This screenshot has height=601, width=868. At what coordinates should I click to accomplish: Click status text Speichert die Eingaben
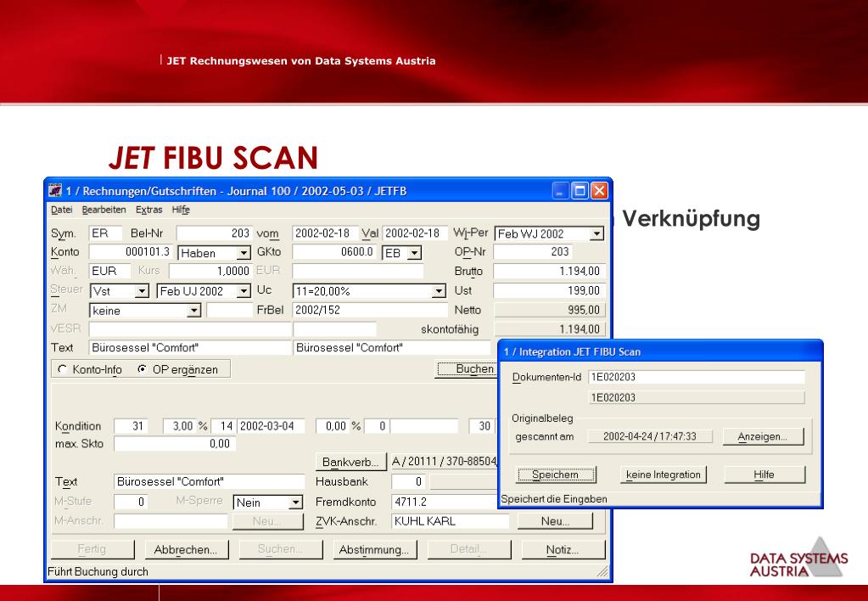click(554, 499)
